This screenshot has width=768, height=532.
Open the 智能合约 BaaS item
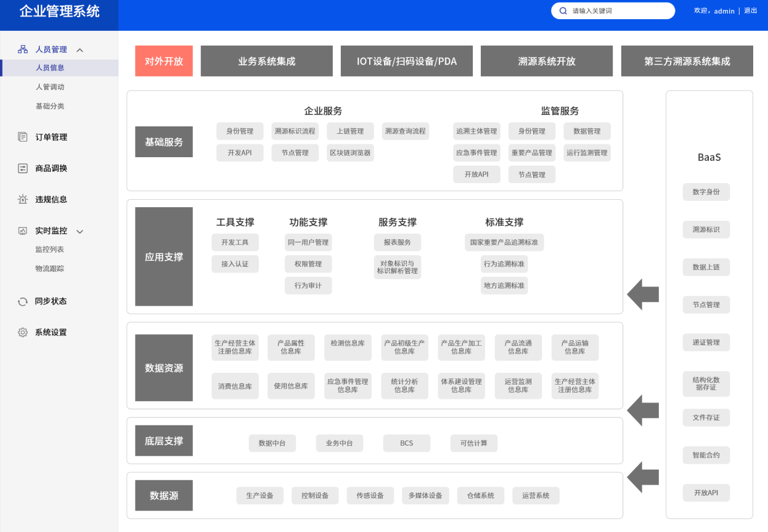(x=706, y=456)
